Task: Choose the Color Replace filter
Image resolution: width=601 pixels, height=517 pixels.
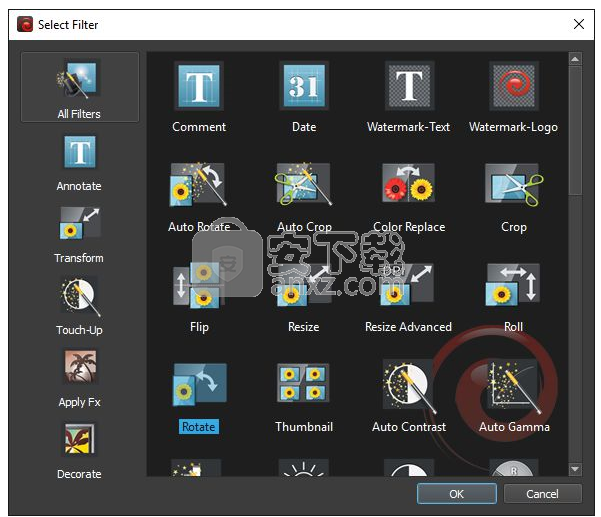Action: click(x=408, y=187)
